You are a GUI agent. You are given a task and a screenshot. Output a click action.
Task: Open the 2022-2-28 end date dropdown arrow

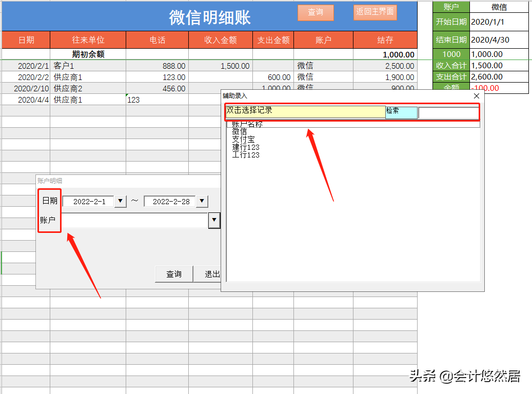202,201
